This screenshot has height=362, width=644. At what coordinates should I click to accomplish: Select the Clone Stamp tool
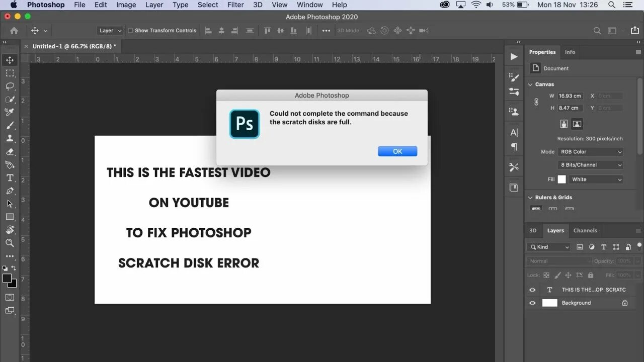pos(10,139)
